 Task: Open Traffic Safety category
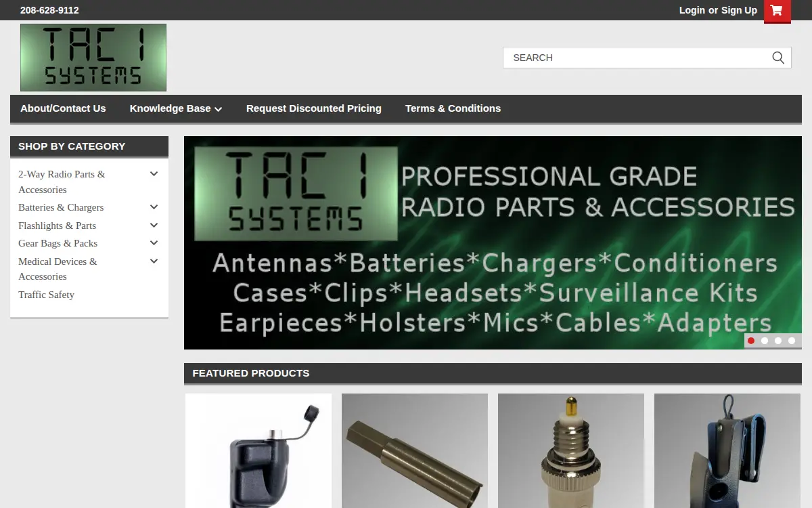46,295
